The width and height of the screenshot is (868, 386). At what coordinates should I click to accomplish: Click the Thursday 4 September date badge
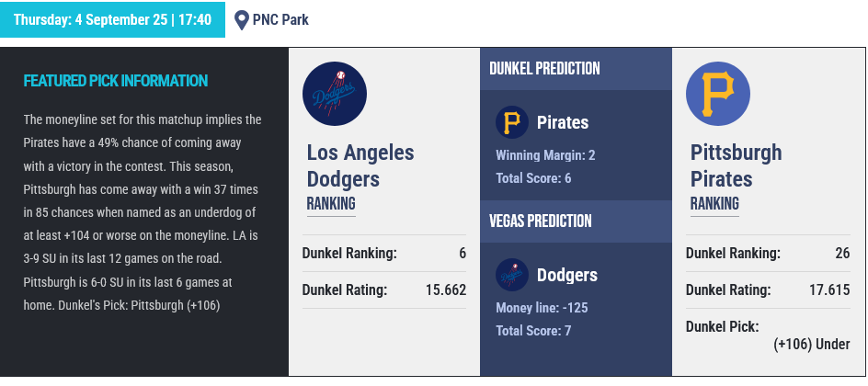tap(112, 20)
